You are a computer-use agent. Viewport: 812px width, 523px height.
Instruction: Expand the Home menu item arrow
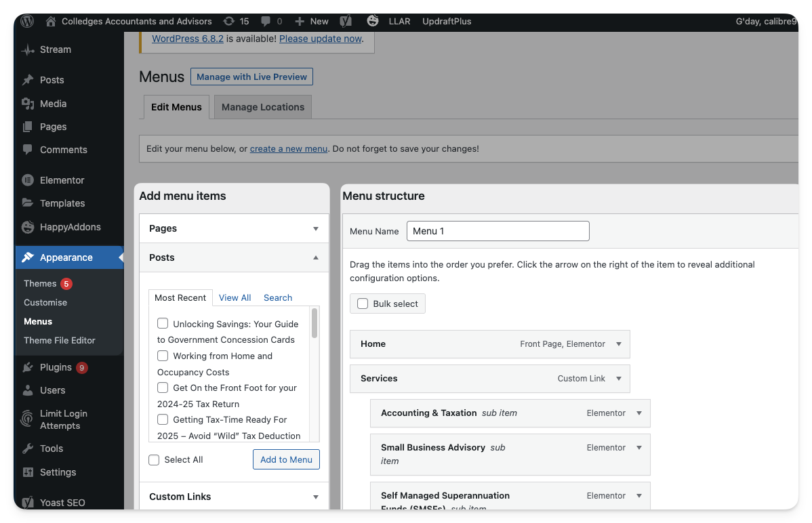[x=619, y=344]
